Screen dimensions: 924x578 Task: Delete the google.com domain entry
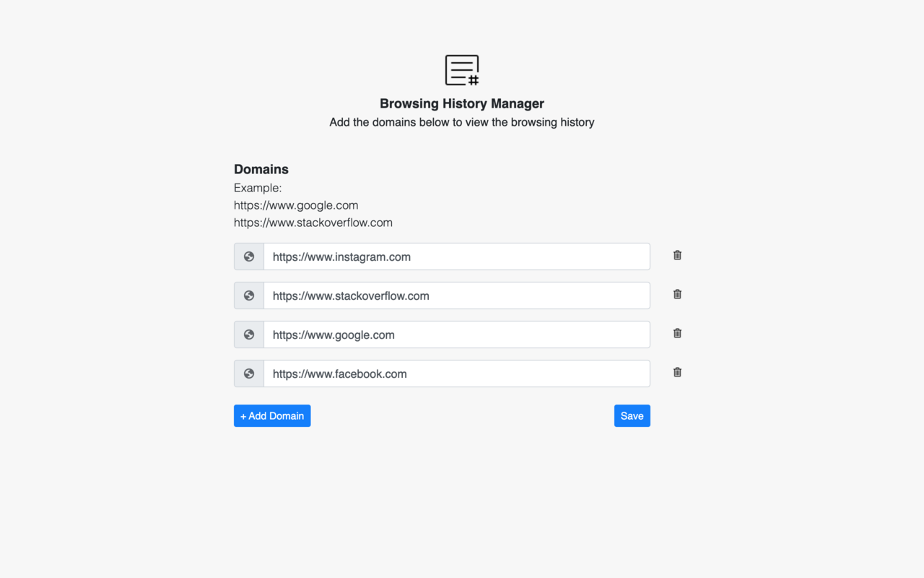pos(676,333)
